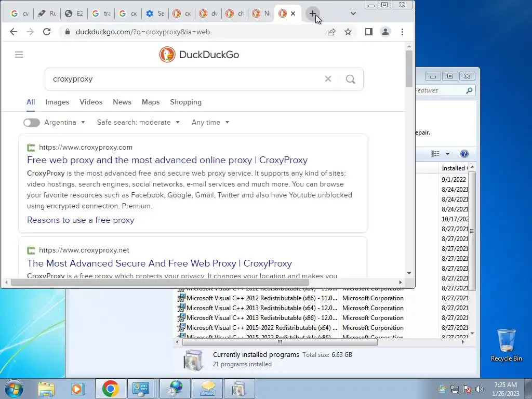Click the network tray icon
The image size is (532, 399).
click(454, 389)
